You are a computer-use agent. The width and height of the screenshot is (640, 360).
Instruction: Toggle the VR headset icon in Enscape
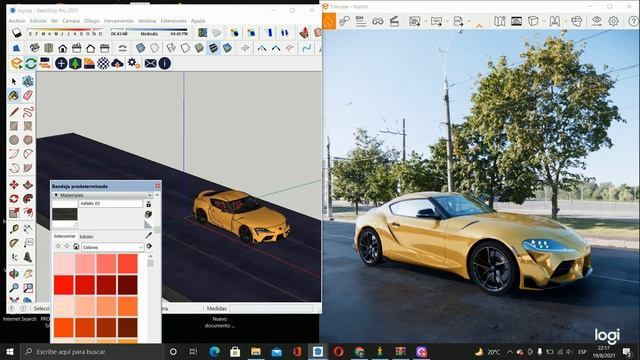click(x=577, y=21)
